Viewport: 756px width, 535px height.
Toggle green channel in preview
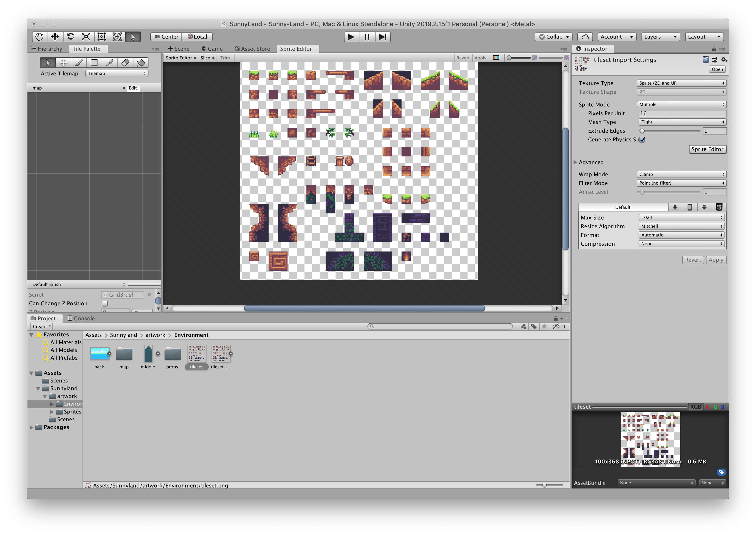coord(715,406)
